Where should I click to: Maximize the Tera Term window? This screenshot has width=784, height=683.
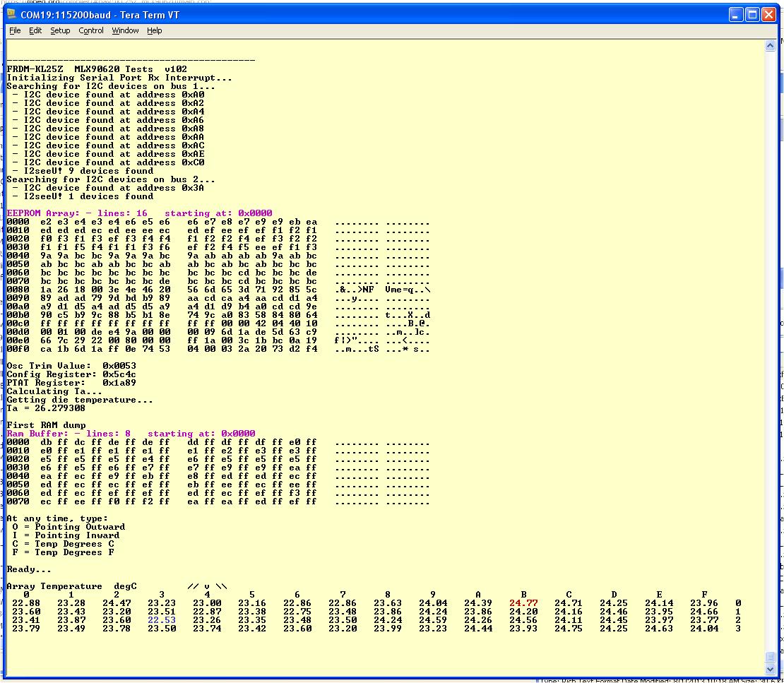(x=752, y=14)
